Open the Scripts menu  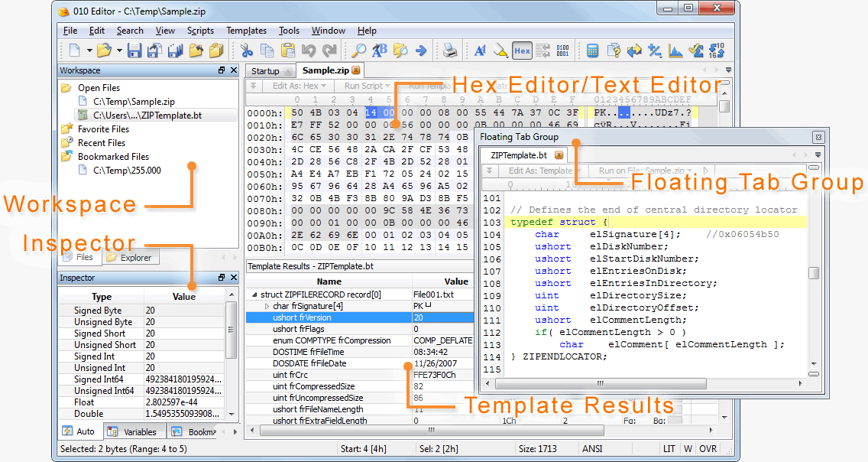point(200,31)
